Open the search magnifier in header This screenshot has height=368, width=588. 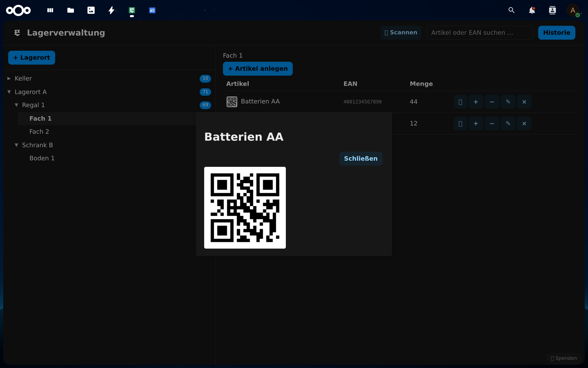[x=511, y=10]
